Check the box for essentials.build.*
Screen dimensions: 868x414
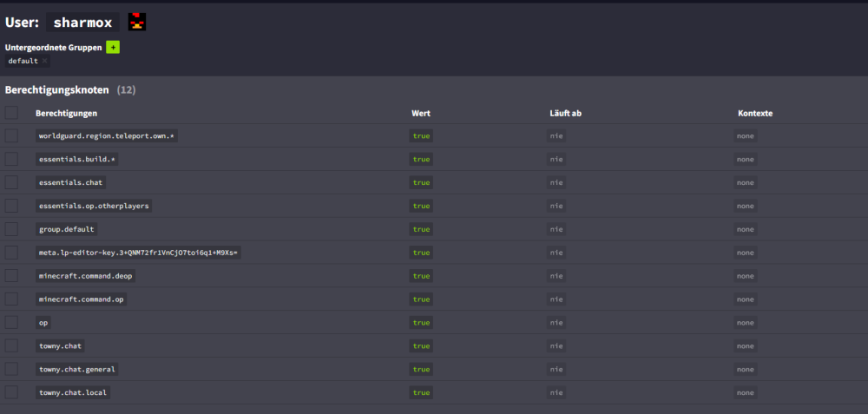tap(11, 160)
